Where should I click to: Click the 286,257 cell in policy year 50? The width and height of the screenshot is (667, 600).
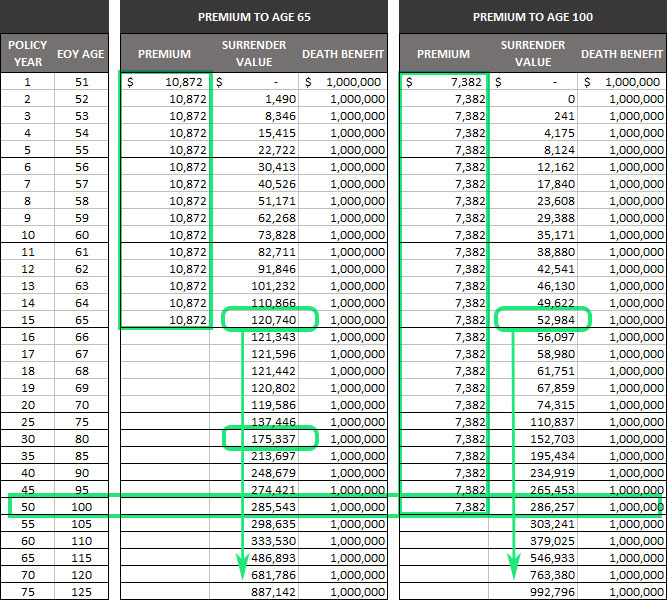pos(533,507)
